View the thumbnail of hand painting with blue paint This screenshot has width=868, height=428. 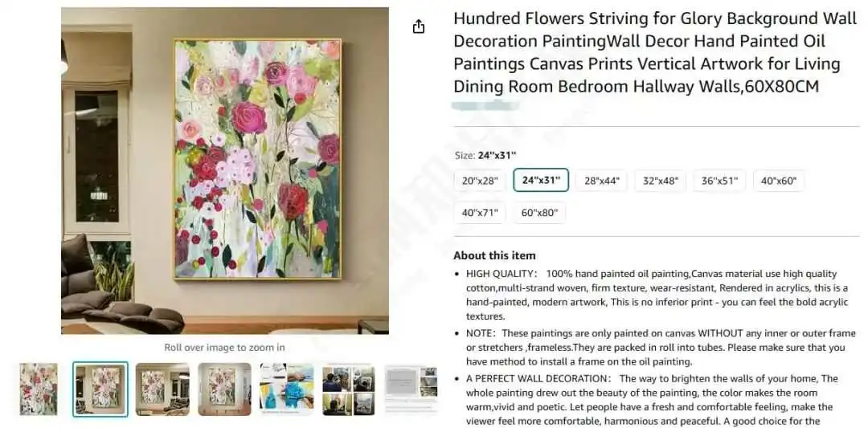pos(287,389)
